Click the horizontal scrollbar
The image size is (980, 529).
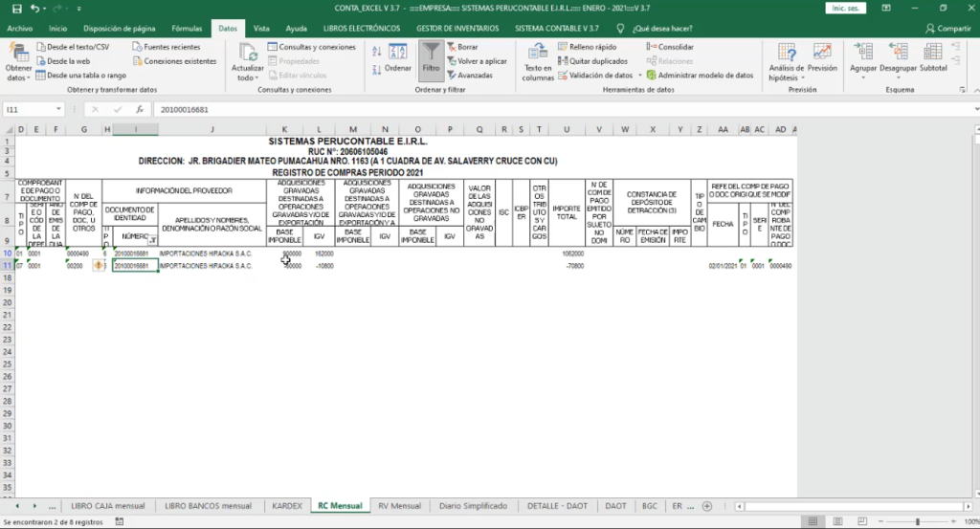click(853, 506)
